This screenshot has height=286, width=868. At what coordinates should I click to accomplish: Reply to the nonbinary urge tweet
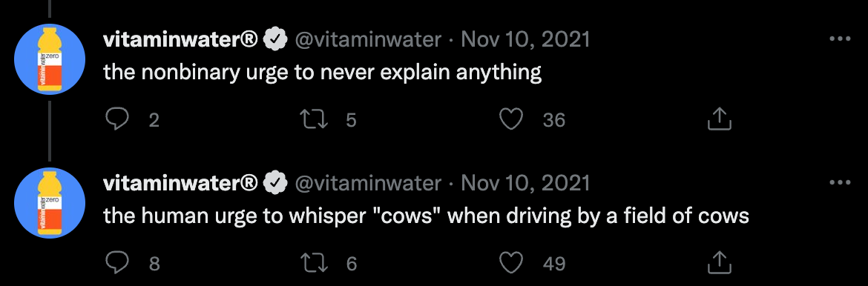coord(116,119)
